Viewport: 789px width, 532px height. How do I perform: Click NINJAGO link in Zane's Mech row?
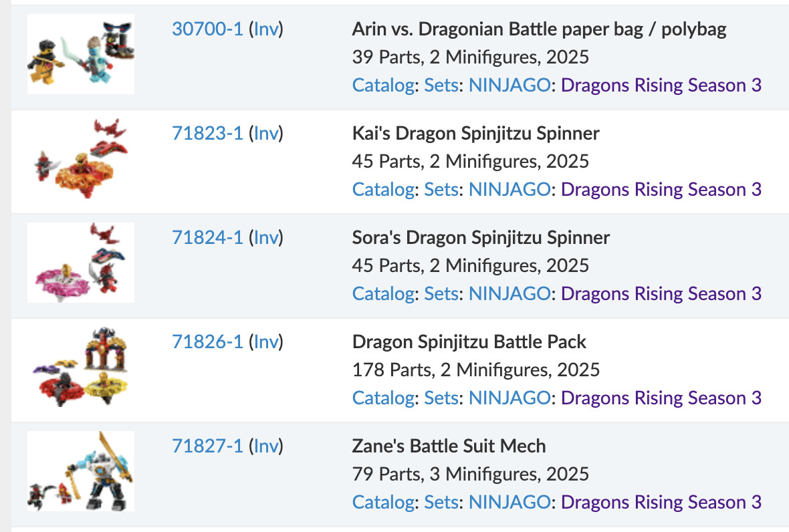point(510,503)
